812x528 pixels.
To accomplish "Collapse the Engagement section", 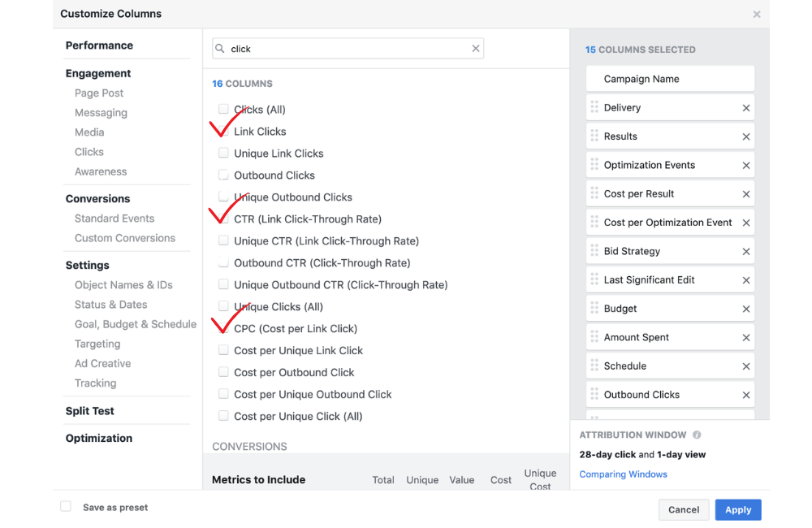I will (x=97, y=73).
